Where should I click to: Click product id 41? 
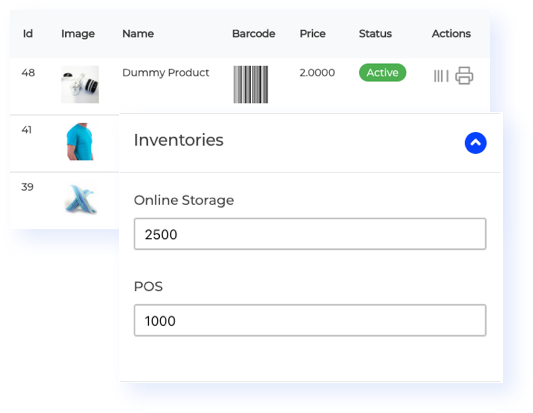pos(27,130)
